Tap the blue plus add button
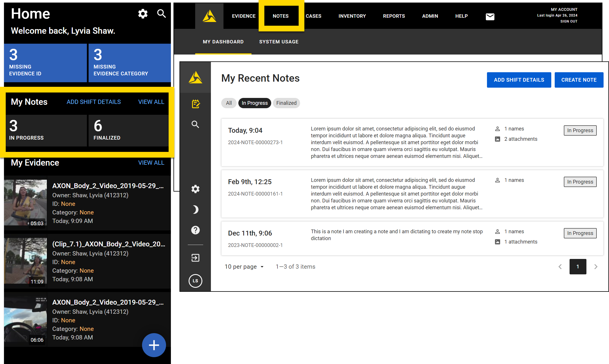This screenshot has height=364, width=609. [x=154, y=345]
